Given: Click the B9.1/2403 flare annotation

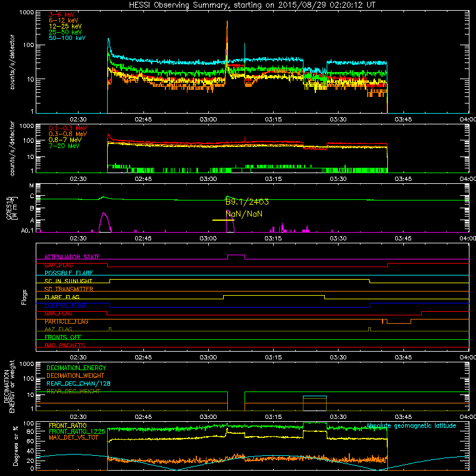Looking at the screenshot, I should (247, 202).
